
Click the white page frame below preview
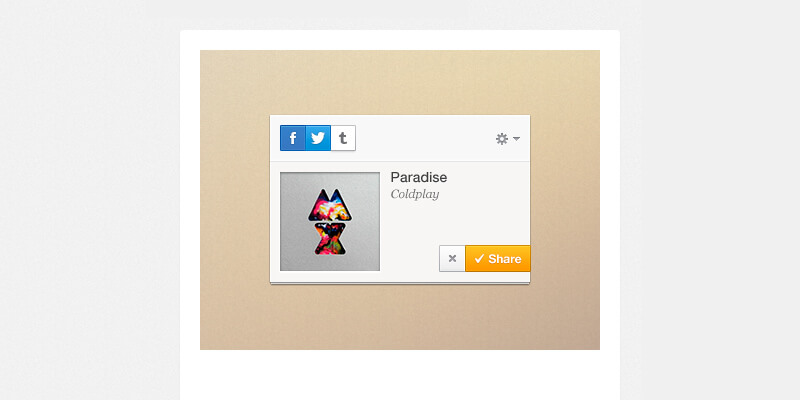(400, 375)
